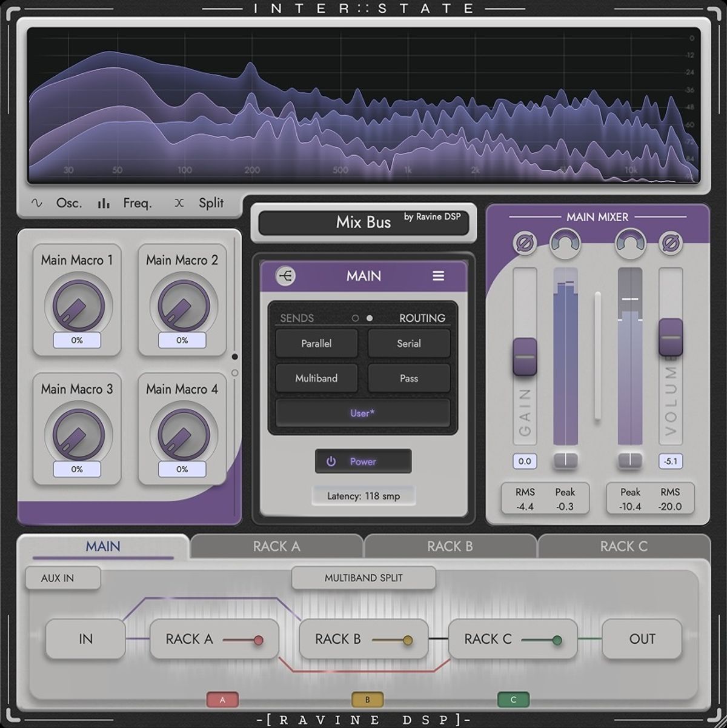The width and height of the screenshot is (727, 728).
Task: Switch to the RACK B tab
Action: [450, 547]
